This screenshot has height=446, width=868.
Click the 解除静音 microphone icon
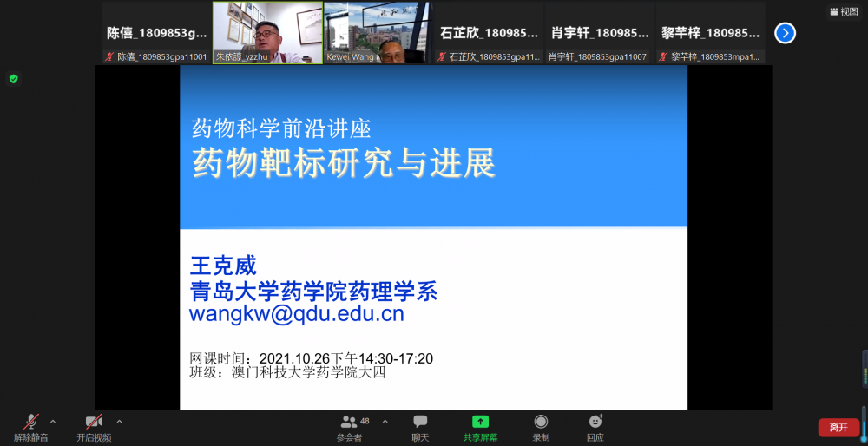[x=31, y=423]
